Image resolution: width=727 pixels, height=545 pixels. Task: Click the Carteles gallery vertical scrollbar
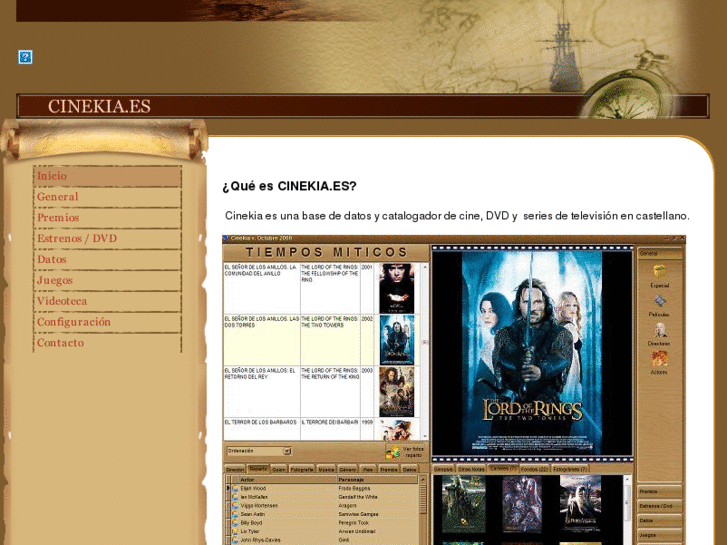click(x=627, y=510)
